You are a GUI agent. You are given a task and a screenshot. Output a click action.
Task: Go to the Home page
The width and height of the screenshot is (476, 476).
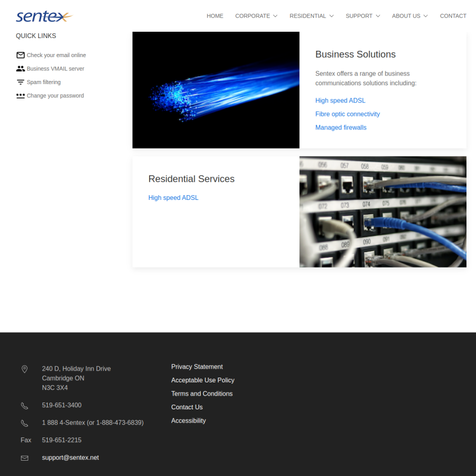pyautogui.click(x=215, y=16)
